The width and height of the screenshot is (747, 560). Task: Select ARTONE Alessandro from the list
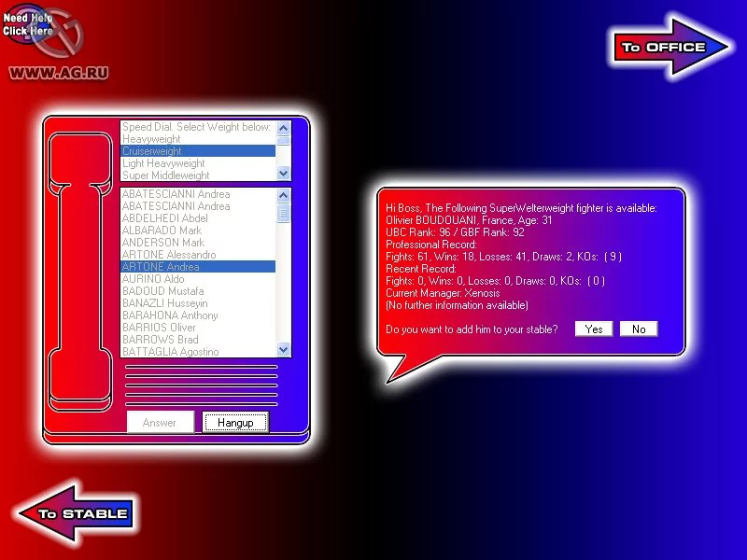tap(198, 255)
